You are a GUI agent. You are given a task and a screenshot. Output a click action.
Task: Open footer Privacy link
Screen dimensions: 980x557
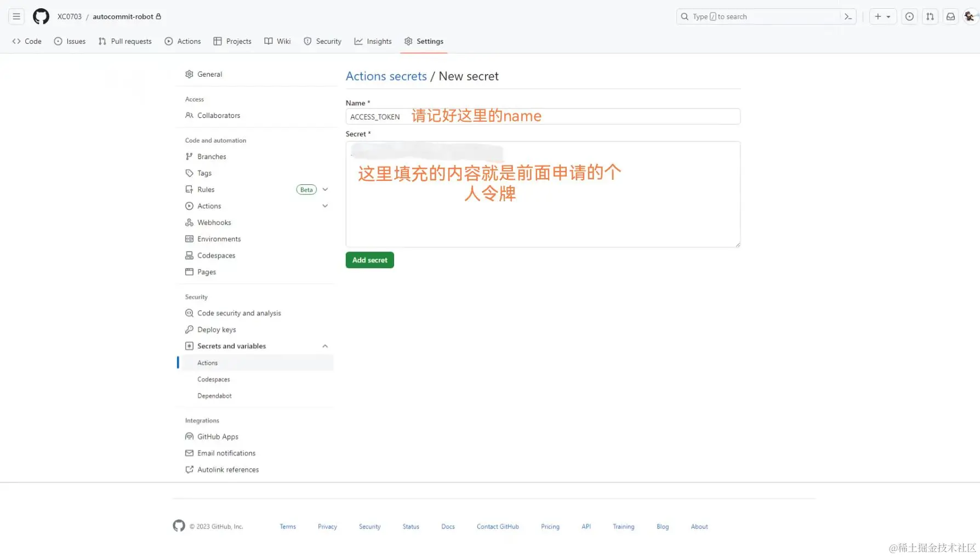[x=327, y=526]
